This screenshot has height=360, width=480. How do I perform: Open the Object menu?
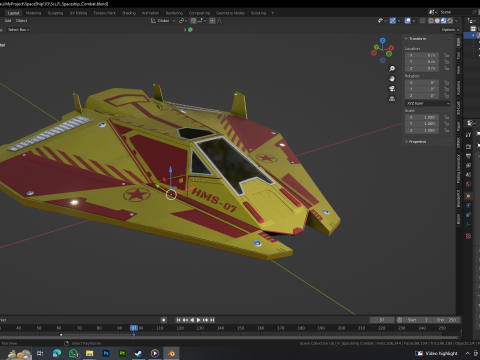[x=21, y=21]
